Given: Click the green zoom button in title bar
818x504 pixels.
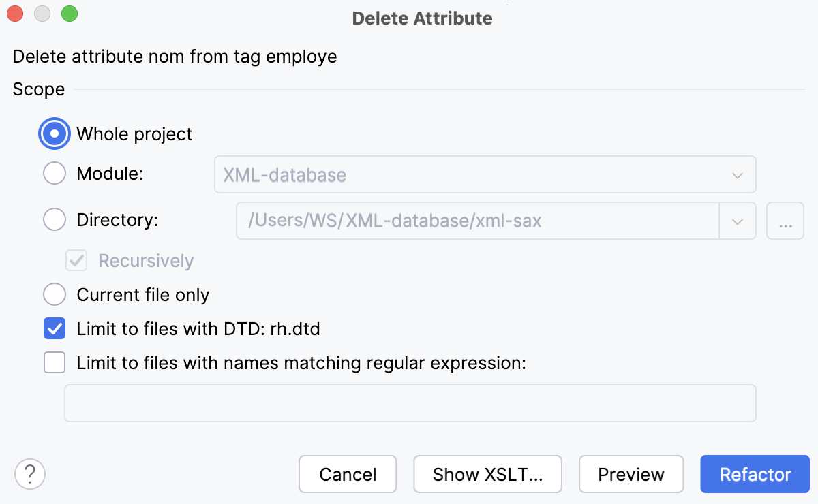Looking at the screenshot, I should [69, 13].
